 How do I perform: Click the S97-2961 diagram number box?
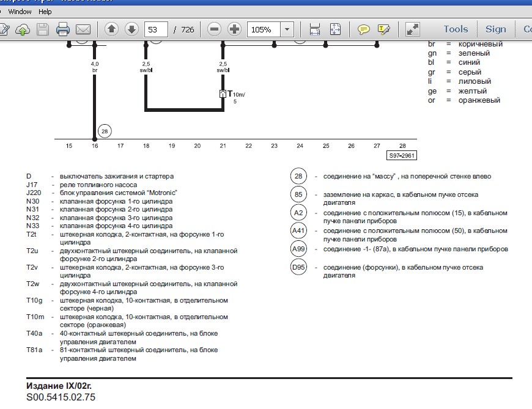(402, 156)
